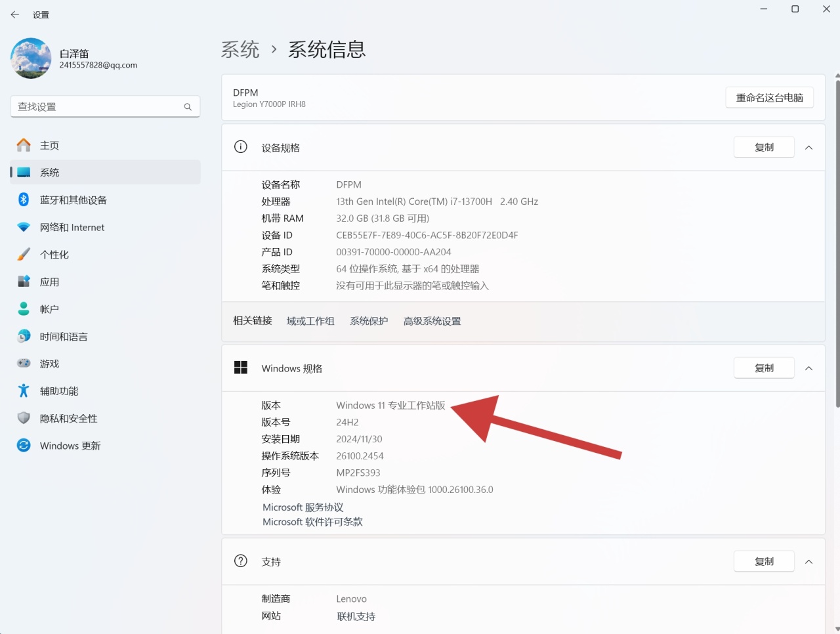Collapse the 支持 section chevron
Viewport: 840px width, 634px height.
pos(808,562)
